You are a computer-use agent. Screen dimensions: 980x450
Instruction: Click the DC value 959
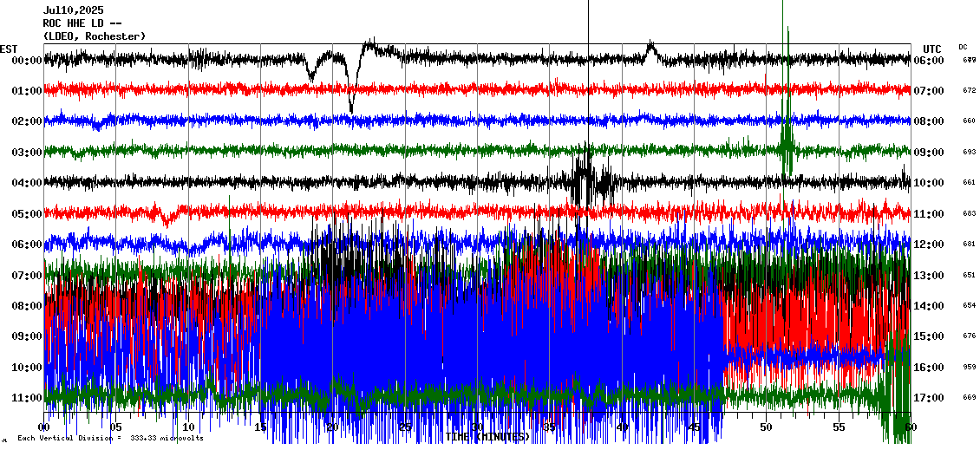click(969, 367)
